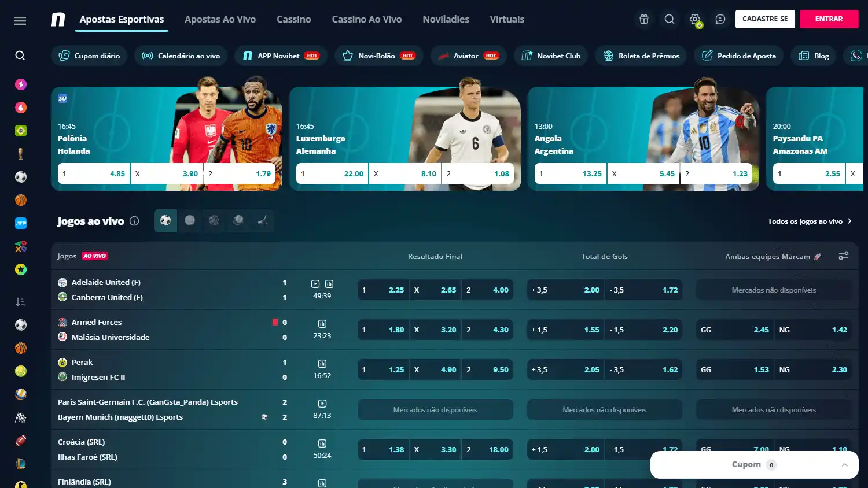This screenshot has width=868, height=488.
Task: Open the Novi-Bolão shortcut
Action: click(x=379, y=56)
